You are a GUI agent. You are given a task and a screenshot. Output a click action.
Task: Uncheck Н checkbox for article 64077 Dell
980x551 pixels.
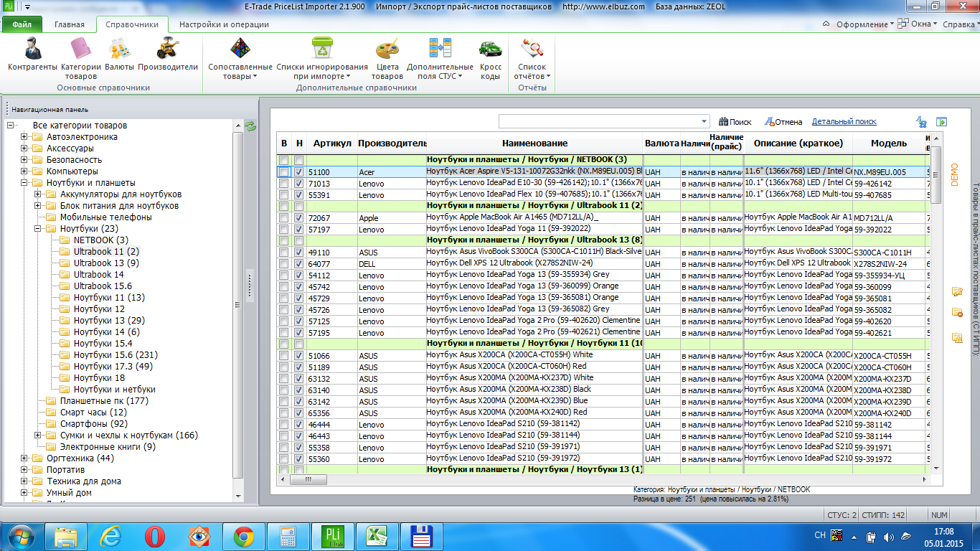pyautogui.click(x=299, y=264)
